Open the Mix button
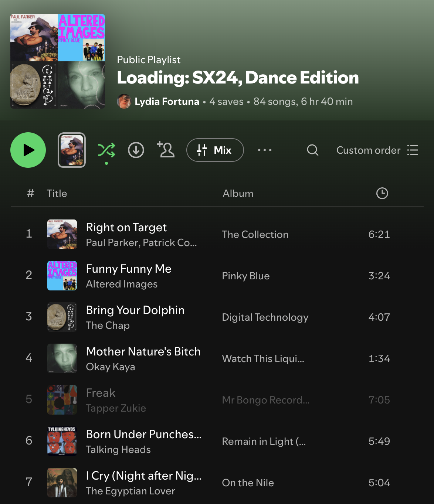The width and height of the screenshot is (434, 504). (215, 150)
